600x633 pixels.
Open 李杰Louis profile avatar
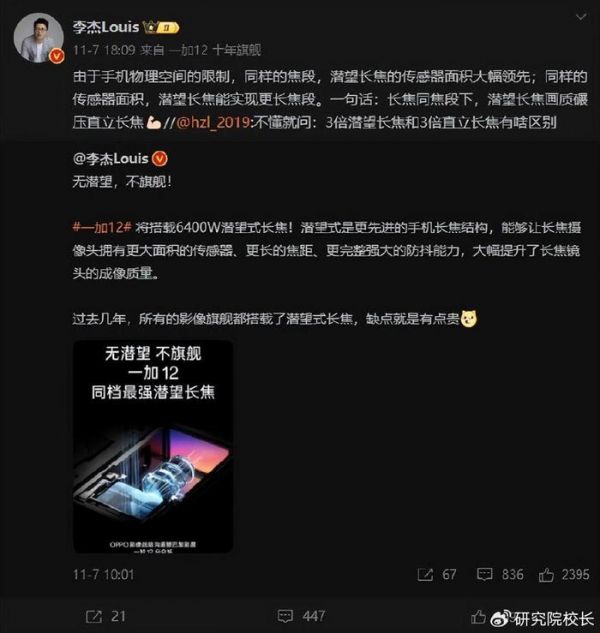pyautogui.click(x=39, y=38)
